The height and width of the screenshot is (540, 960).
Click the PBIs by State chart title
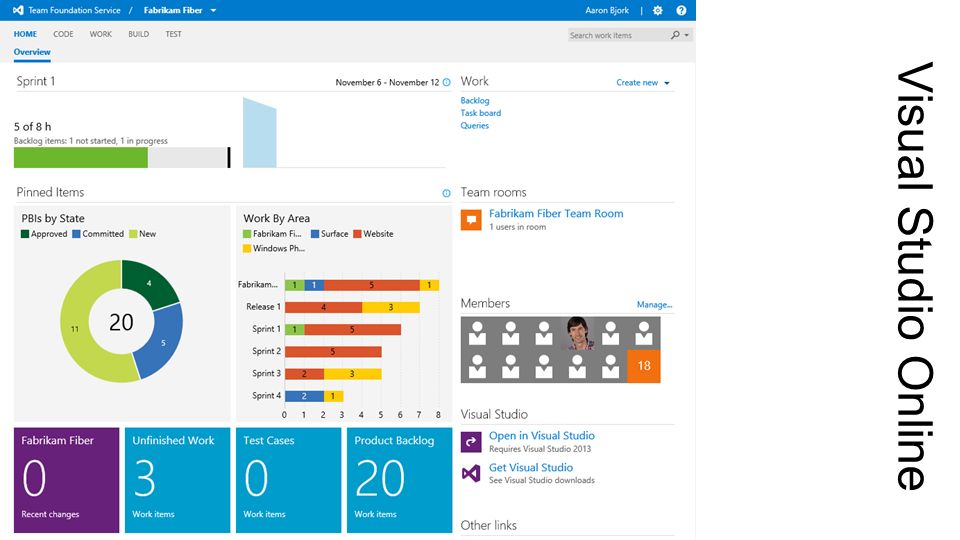click(x=53, y=218)
